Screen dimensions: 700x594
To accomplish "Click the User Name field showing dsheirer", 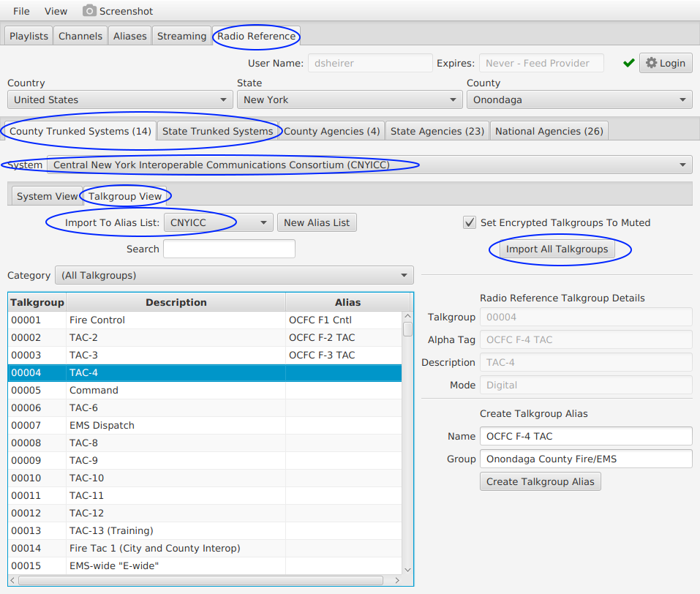I will point(370,63).
